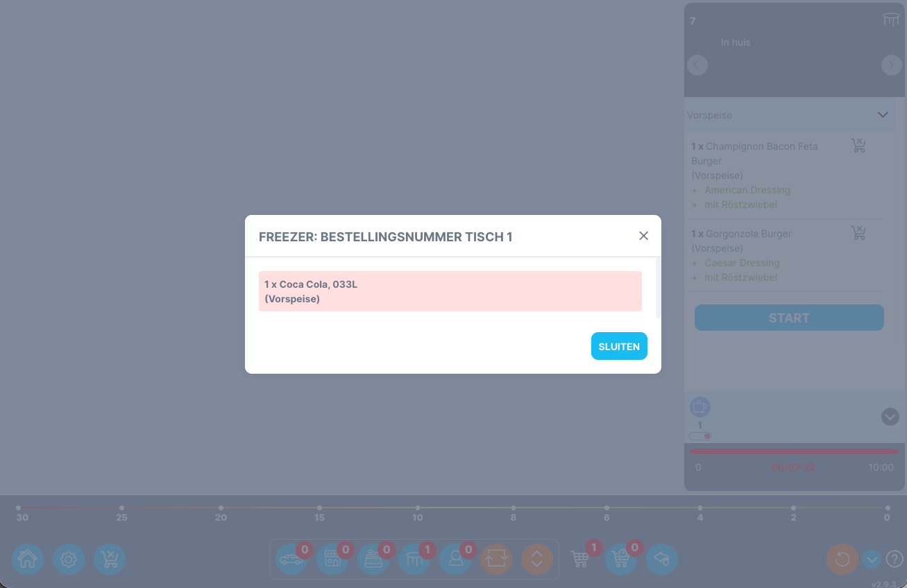Open help with the question mark icon
The image size is (907, 588).
895,559
